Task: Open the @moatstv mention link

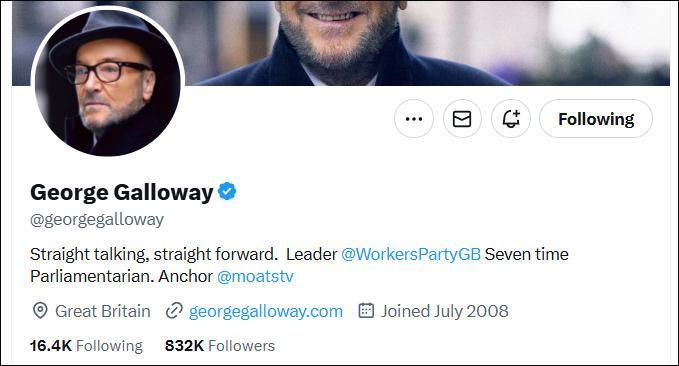Action: tap(255, 276)
